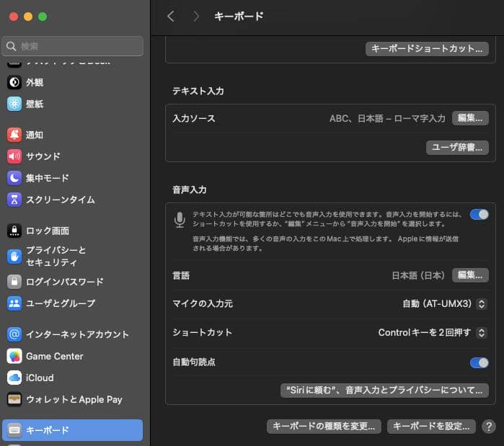Click the サウンド speaker icon

click(14, 156)
